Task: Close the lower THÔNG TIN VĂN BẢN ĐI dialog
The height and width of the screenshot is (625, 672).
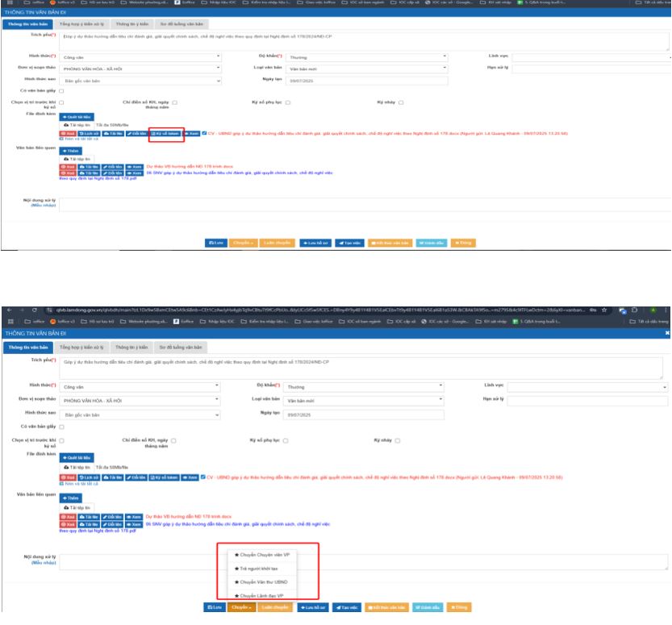Action: [666, 333]
